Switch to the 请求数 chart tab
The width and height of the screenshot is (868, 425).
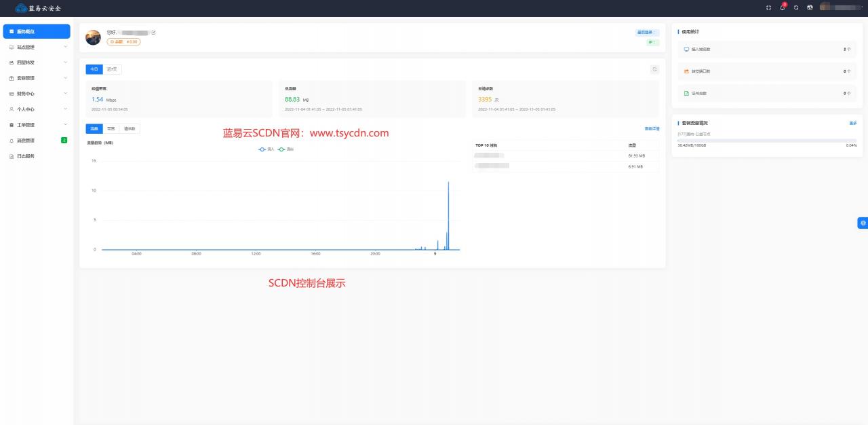pos(130,128)
